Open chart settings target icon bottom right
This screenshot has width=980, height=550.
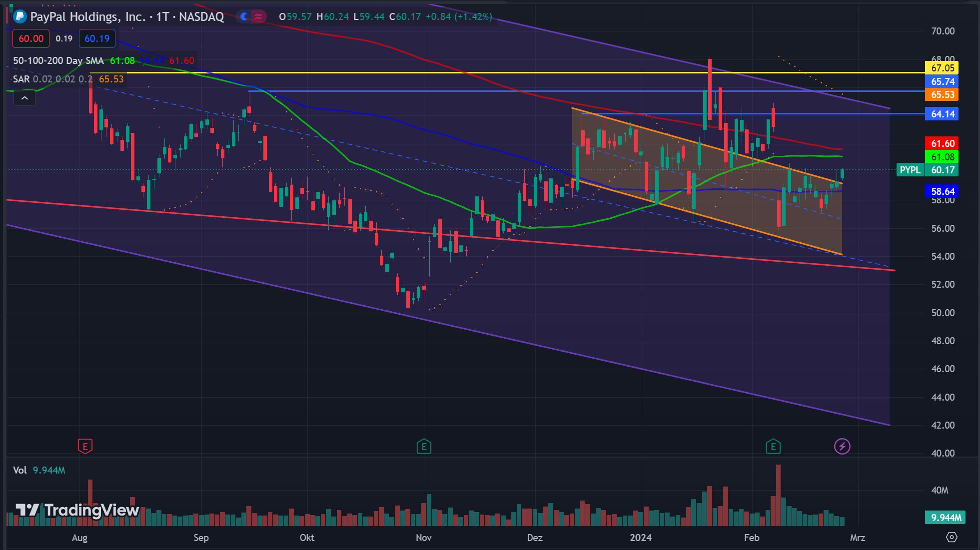[x=952, y=537]
